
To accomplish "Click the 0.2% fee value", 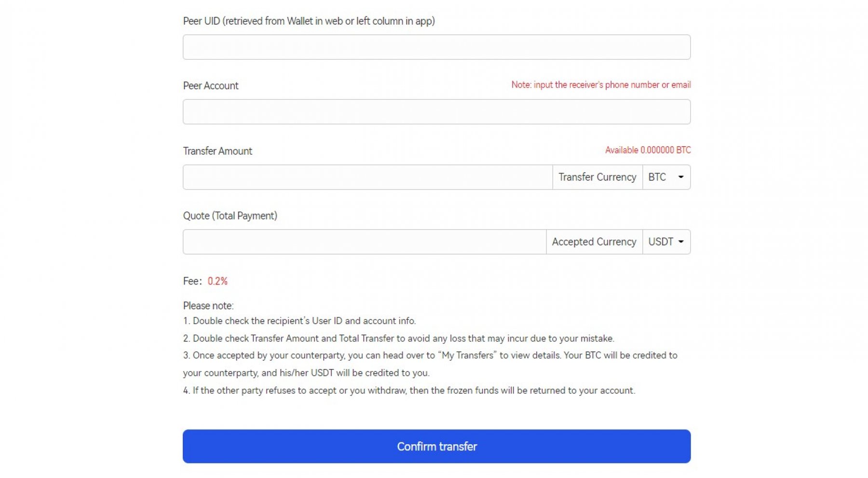I will (217, 281).
